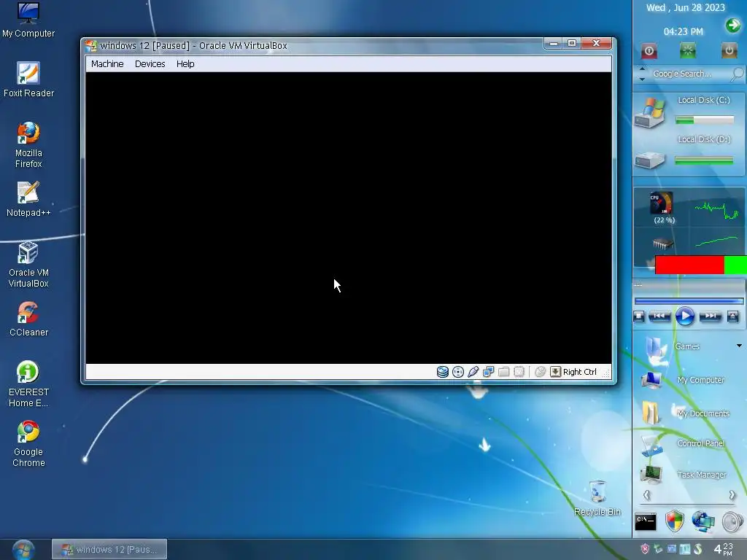The height and width of the screenshot is (560, 747).
Task: Open Local Disk (C:) drive icon
Action: point(651,112)
